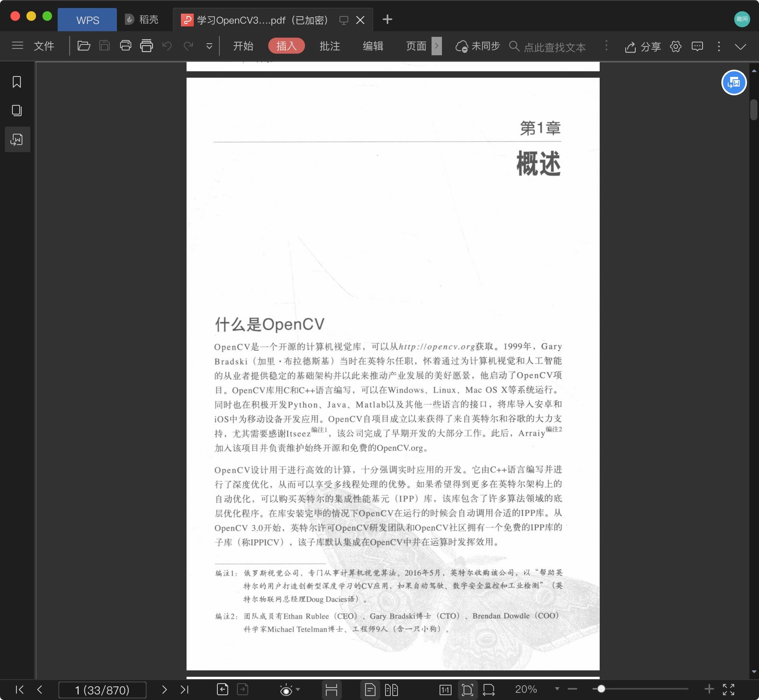Open the 稻壳 tab
The width and height of the screenshot is (759, 700).
pos(142,20)
